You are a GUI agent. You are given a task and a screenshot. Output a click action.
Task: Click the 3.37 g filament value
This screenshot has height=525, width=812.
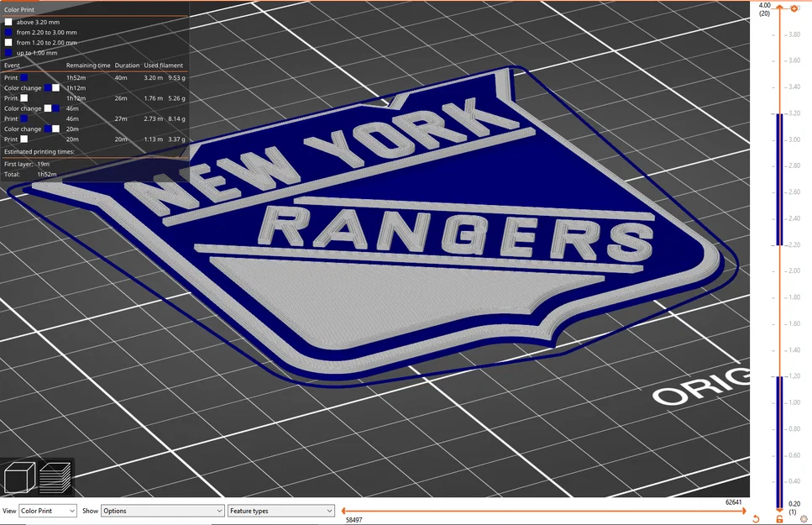176,139
